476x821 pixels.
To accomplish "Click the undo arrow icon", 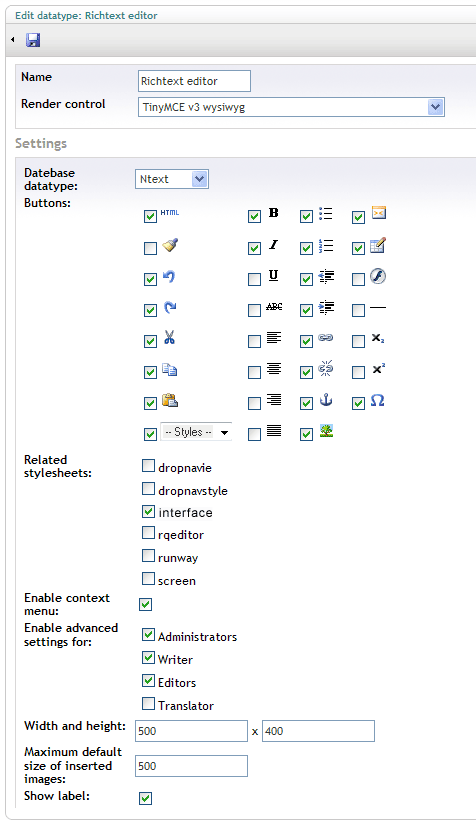I will (x=169, y=276).
